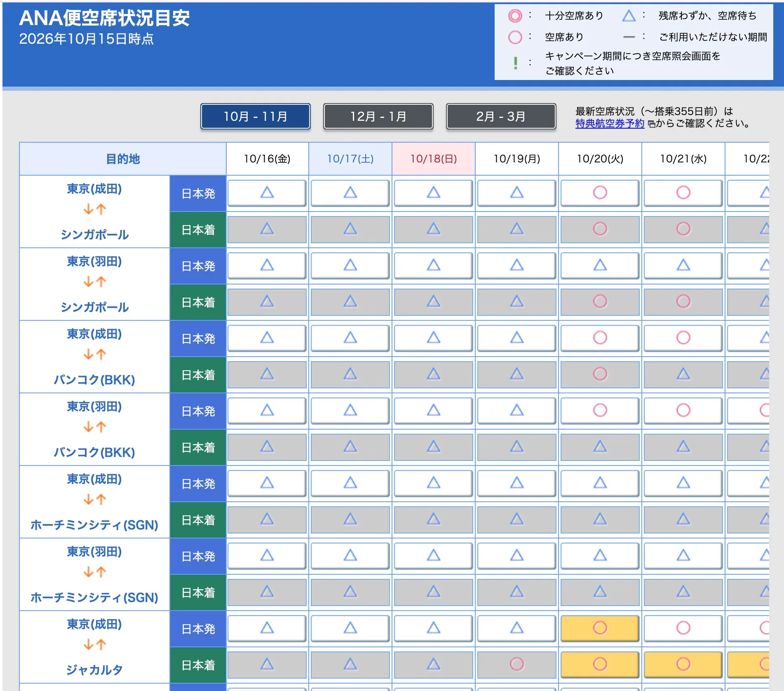
Task: Click the 東京(成田) バンコク(BKK) route label
Action: click(94, 357)
